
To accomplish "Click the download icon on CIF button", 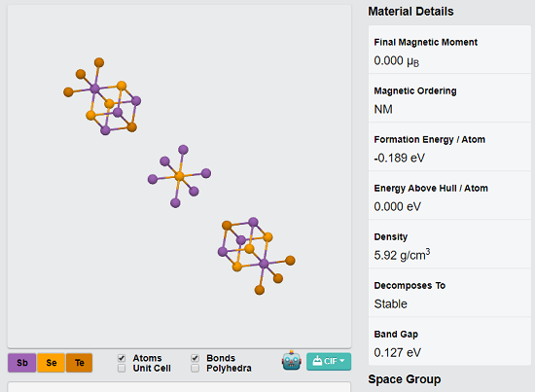I will point(317,361).
